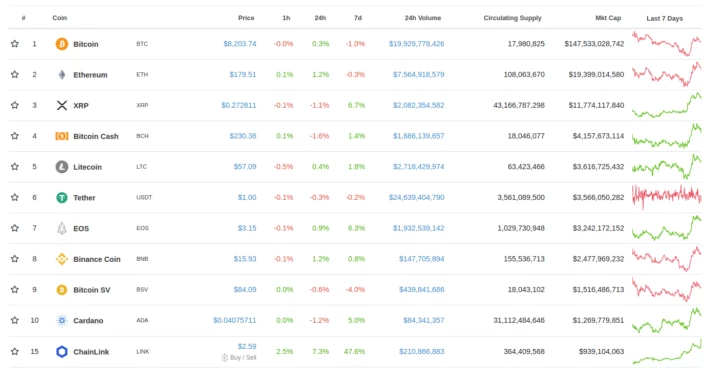Star the Binance Coin row

pyautogui.click(x=15, y=259)
